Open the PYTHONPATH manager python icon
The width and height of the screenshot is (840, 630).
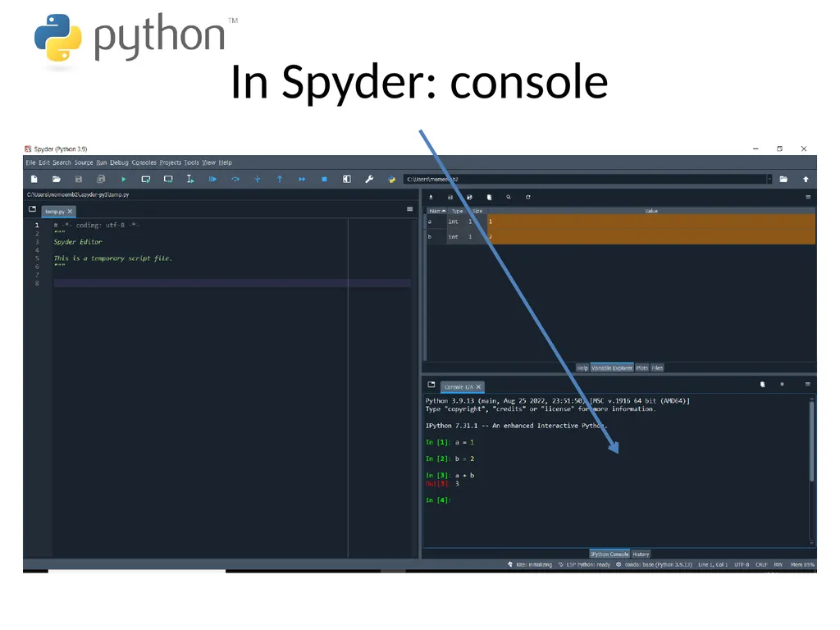(x=391, y=180)
